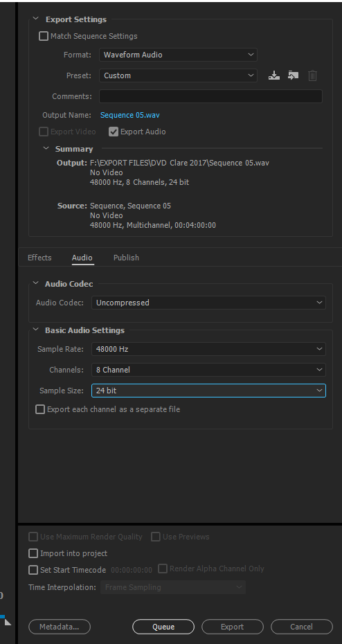The image size is (342, 644).
Task: Enable Set Start Timecode checkbox
Action: click(x=33, y=570)
